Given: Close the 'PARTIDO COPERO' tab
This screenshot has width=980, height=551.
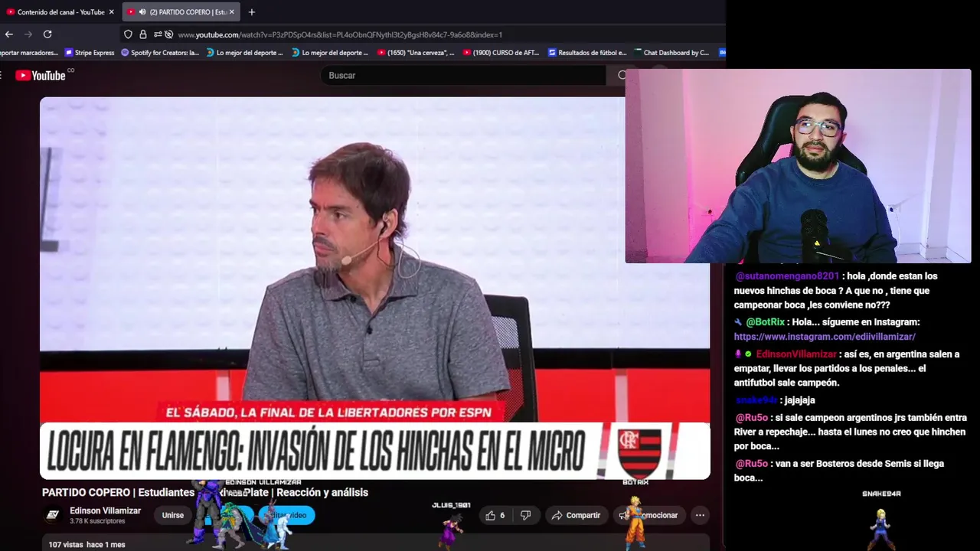Looking at the screenshot, I should tap(231, 11).
